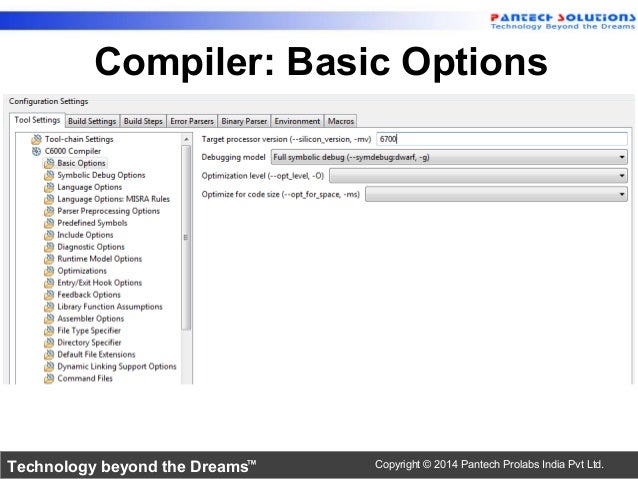Click the Language Options: MISRA Rules icon
The height and width of the screenshot is (479, 638).
click(x=49, y=199)
